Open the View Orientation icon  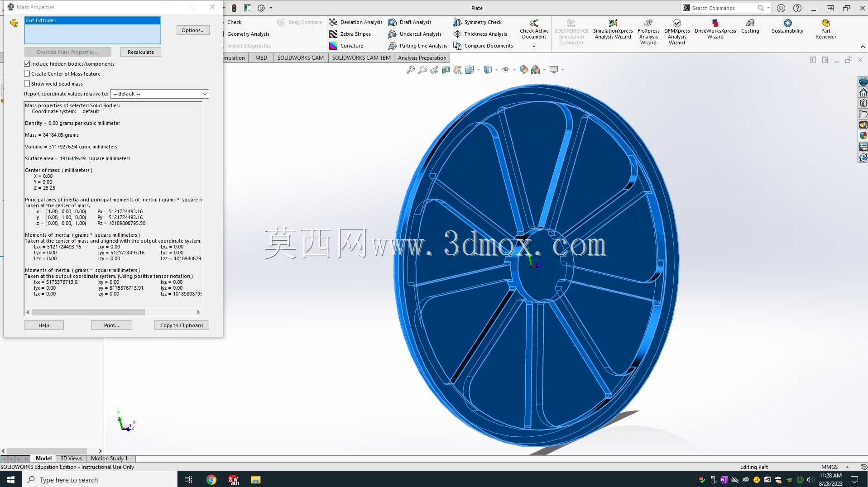pyautogui.click(x=470, y=70)
